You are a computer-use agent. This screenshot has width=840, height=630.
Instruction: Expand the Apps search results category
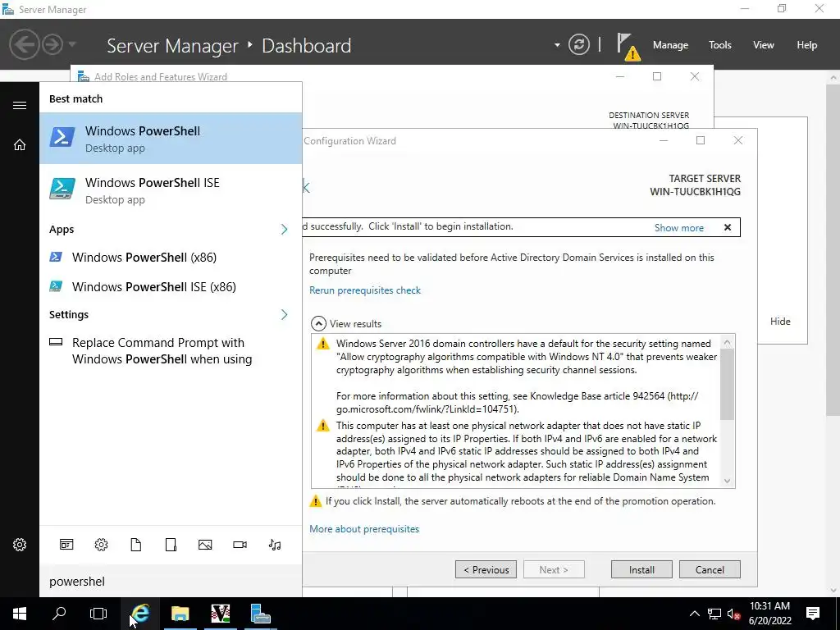click(x=284, y=230)
